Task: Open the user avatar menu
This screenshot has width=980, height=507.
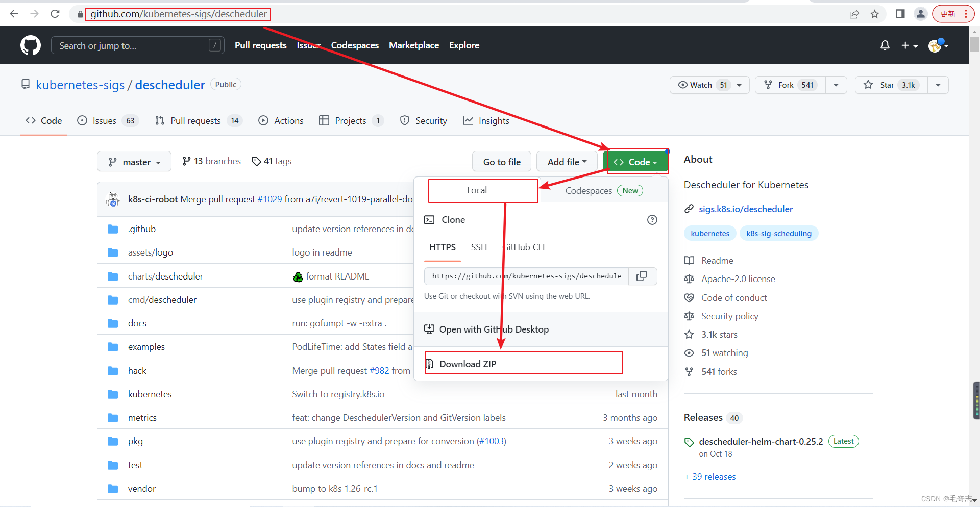Action: point(938,45)
